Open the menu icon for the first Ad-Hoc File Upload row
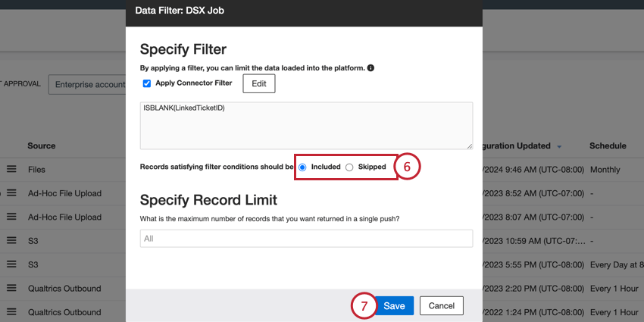644x322 pixels. [11, 193]
